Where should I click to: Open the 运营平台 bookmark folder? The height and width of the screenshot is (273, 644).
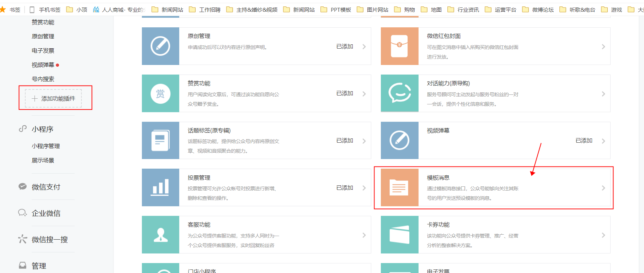[501, 10]
